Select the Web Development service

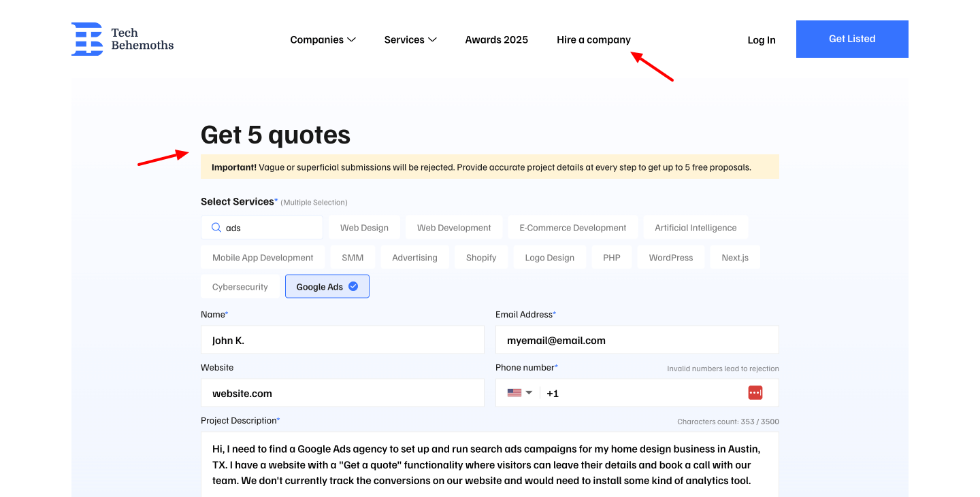point(454,228)
